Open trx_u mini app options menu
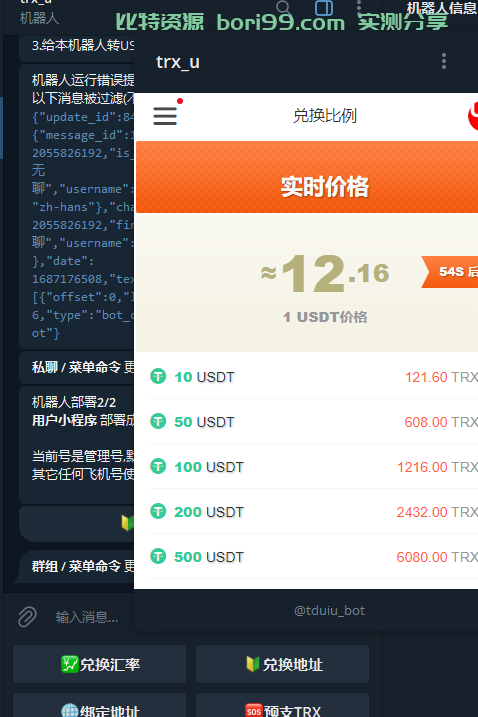 tap(444, 61)
